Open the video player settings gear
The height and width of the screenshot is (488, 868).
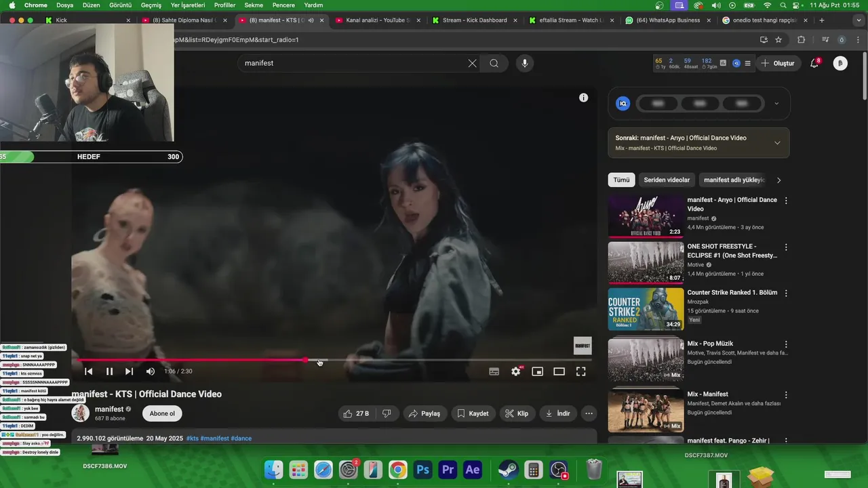516,371
